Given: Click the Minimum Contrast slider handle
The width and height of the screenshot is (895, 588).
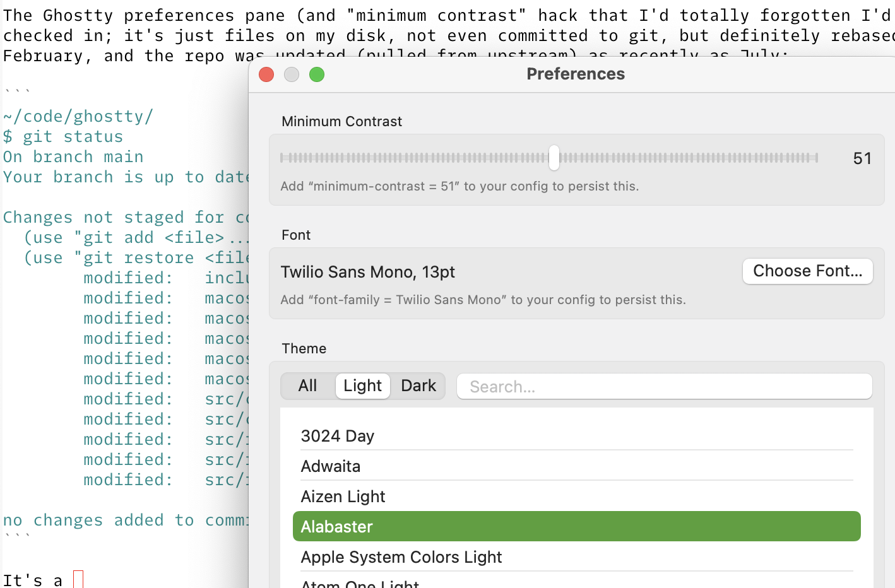Looking at the screenshot, I should pyautogui.click(x=554, y=158).
